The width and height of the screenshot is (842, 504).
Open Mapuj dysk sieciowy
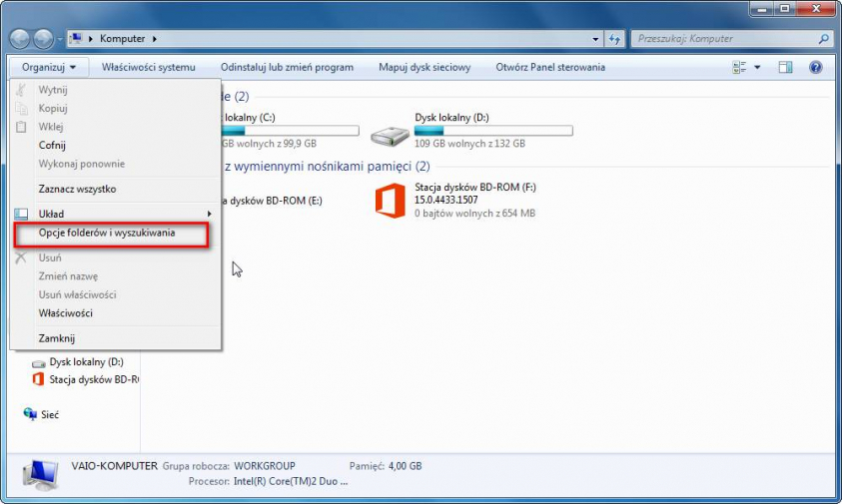coord(424,68)
